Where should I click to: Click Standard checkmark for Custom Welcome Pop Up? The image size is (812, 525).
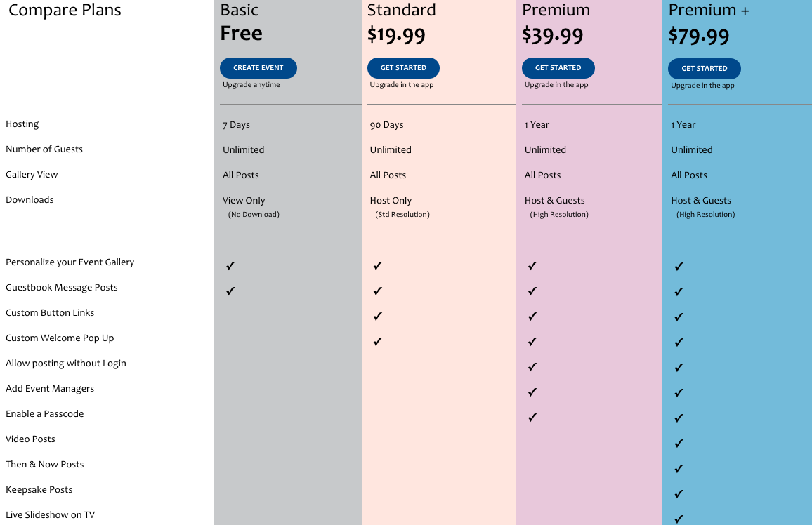(x=377, y=341)
